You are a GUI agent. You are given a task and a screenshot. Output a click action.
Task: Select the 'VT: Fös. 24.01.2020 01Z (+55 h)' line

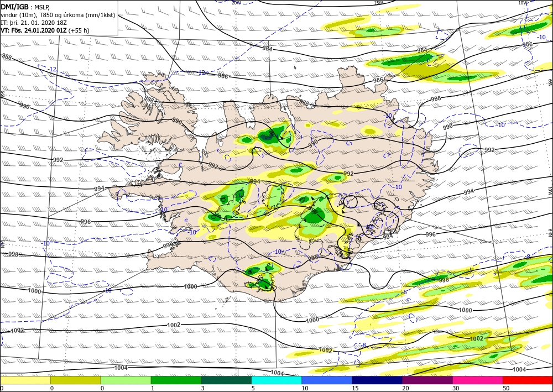pyautogui.click(x=45, y=30)
